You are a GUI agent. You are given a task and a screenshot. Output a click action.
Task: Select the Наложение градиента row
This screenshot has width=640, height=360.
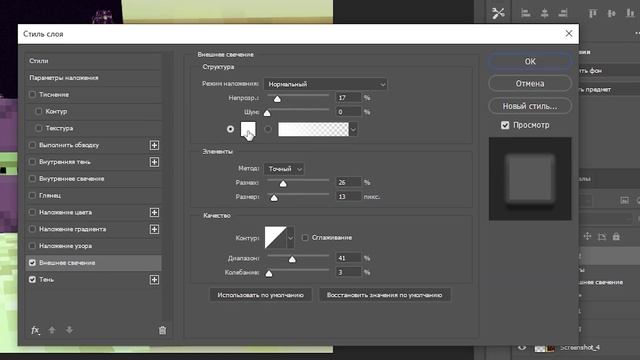(x=93, y=229)
